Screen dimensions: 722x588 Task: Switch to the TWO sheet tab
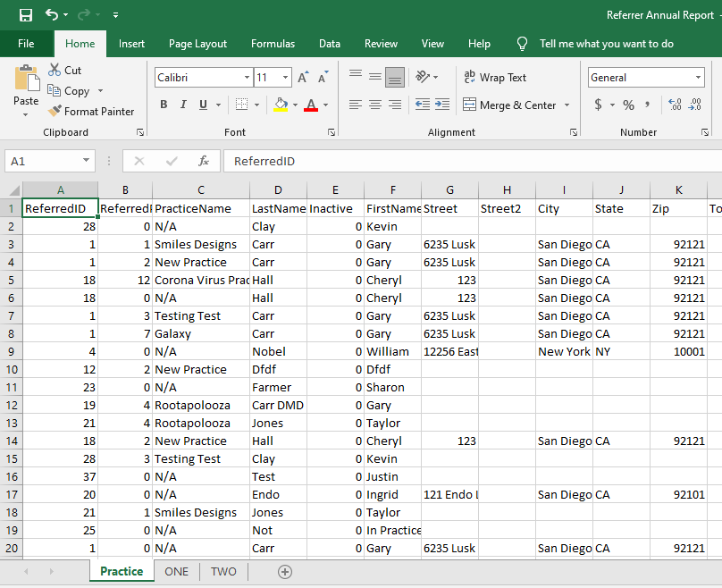point(223,572)
